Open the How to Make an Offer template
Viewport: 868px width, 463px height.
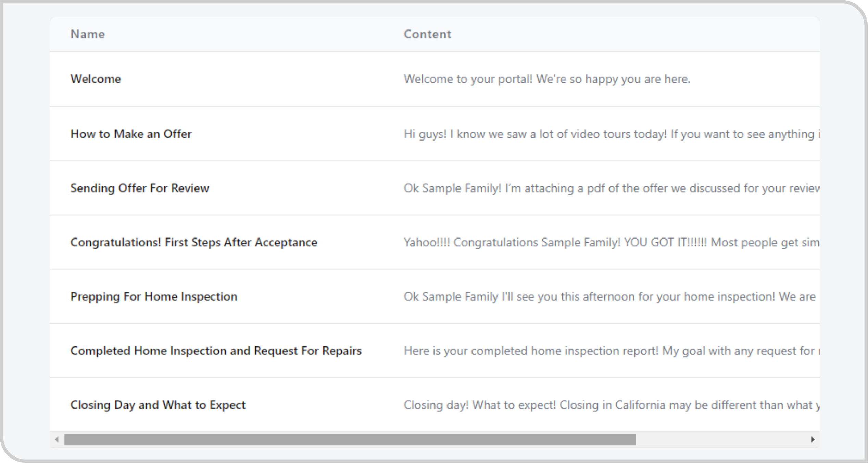click(x=131, y=134)
